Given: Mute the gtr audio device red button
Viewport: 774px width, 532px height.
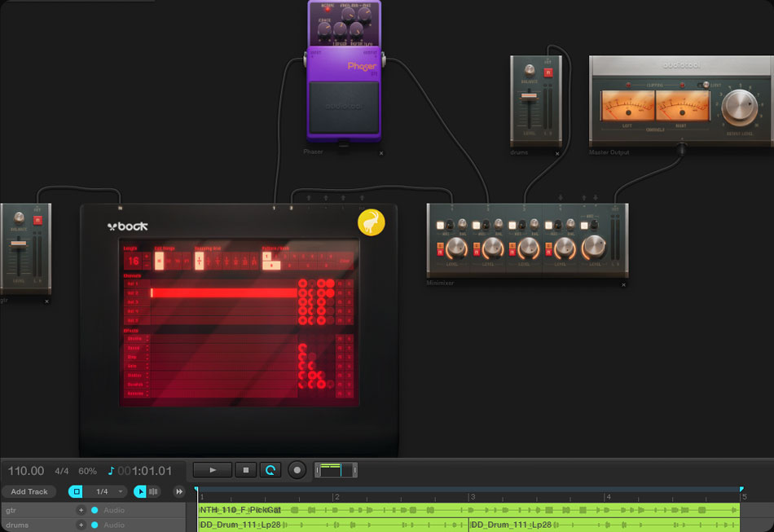Looking at the screenshot, I should (37, 220).
